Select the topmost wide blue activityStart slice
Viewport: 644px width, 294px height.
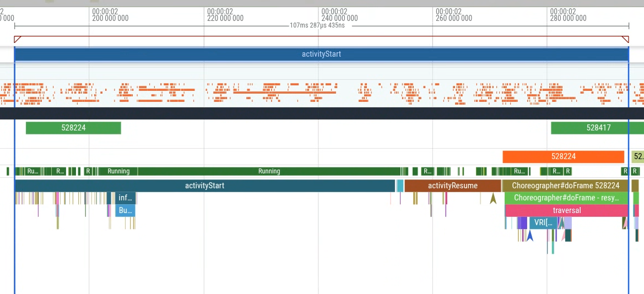point(321,54)
